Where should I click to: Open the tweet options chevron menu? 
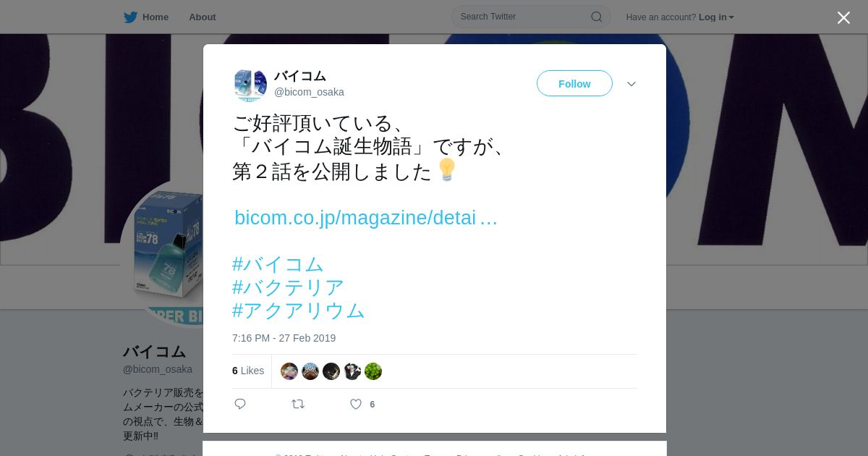(x=631, y=84)
